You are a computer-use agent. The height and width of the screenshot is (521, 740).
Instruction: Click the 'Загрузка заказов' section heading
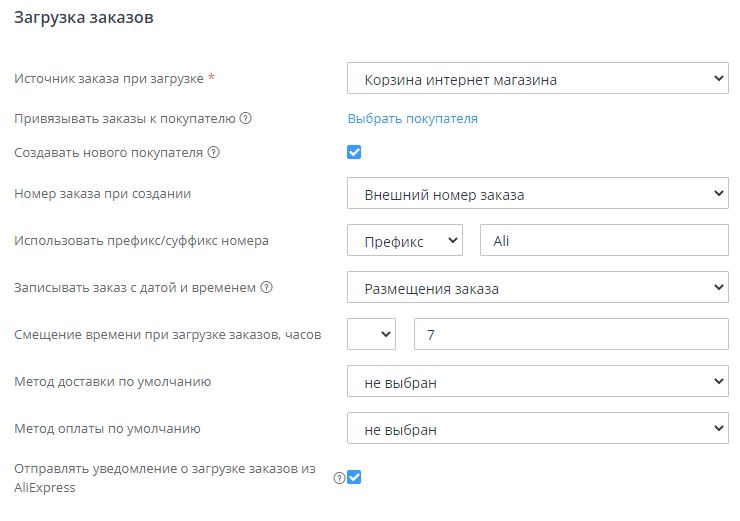click(84, 20)
